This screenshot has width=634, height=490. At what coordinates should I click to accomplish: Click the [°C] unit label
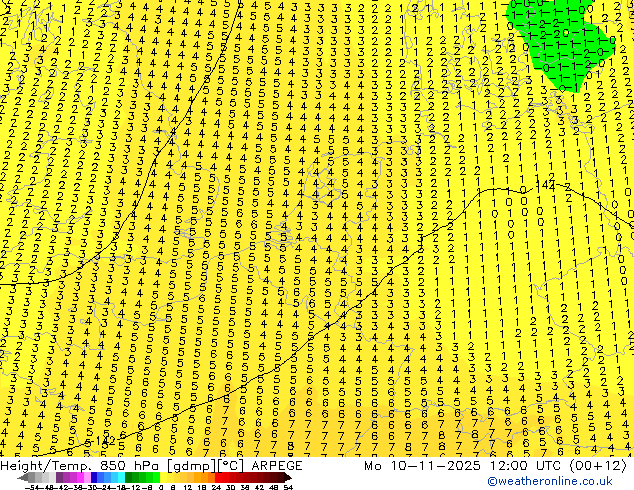pos(231,466)
